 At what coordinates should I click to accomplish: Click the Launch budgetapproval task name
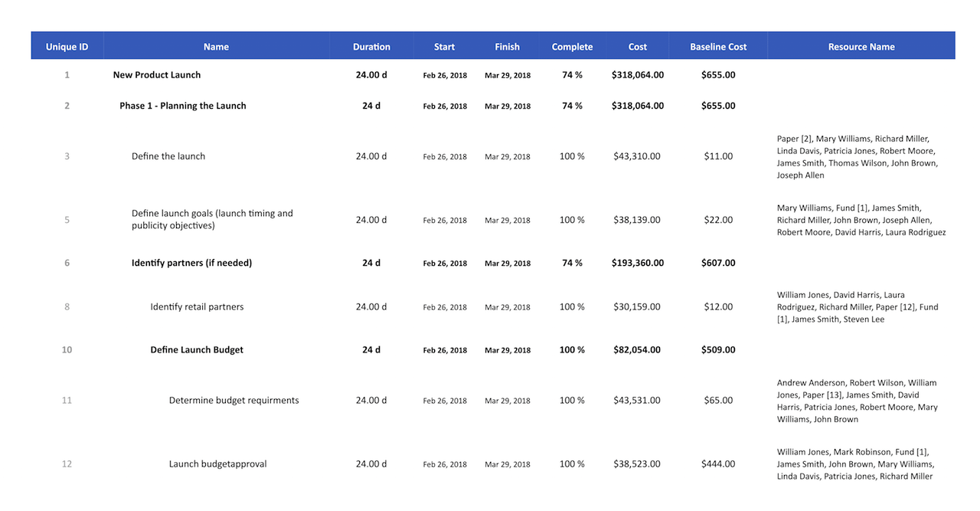[217, 464]
